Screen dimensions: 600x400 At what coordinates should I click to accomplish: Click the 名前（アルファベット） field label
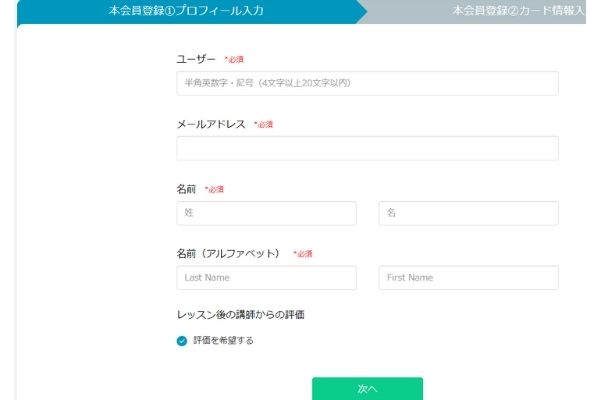[230, 254]
